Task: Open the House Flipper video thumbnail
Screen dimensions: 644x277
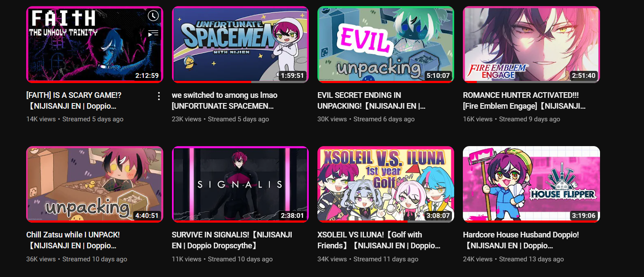Action: click(531, 184)
